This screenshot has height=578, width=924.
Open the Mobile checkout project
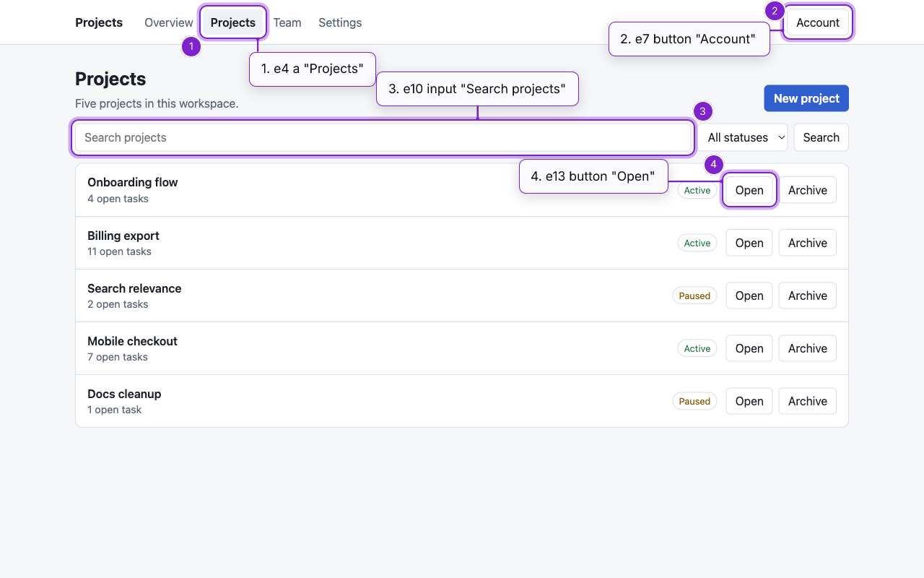(x=749, y=348)
